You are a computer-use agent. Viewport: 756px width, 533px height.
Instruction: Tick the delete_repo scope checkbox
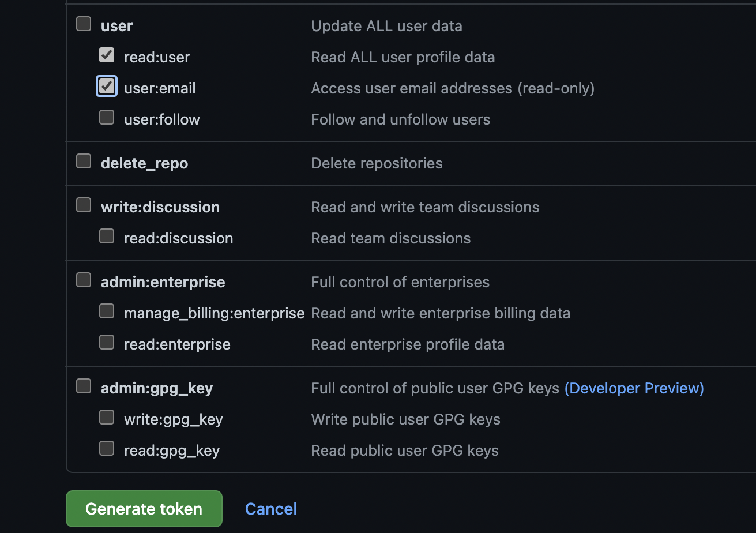(84, 161)
